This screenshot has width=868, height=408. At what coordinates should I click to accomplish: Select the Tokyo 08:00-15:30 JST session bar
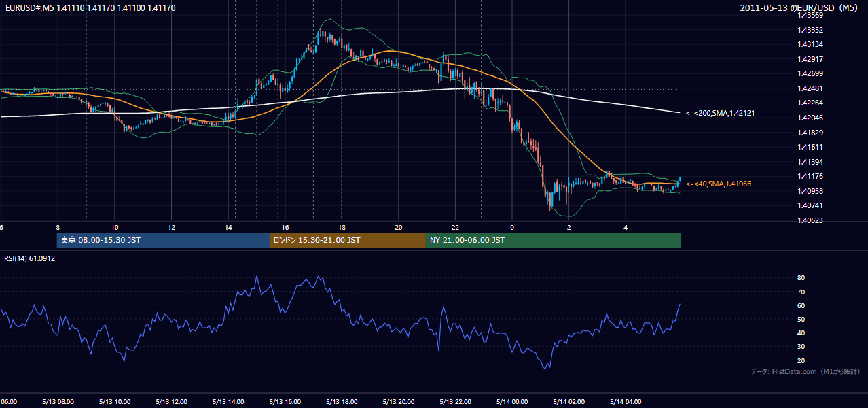coord(163,240)
